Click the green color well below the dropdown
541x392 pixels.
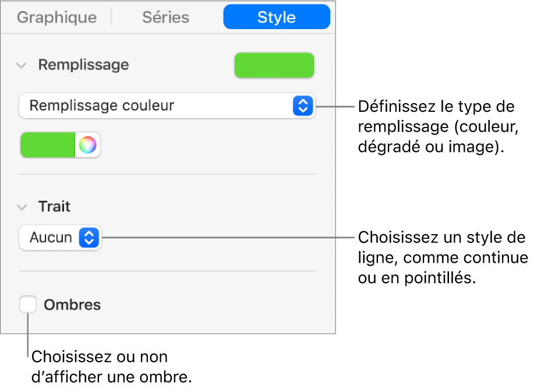point(48,145)
